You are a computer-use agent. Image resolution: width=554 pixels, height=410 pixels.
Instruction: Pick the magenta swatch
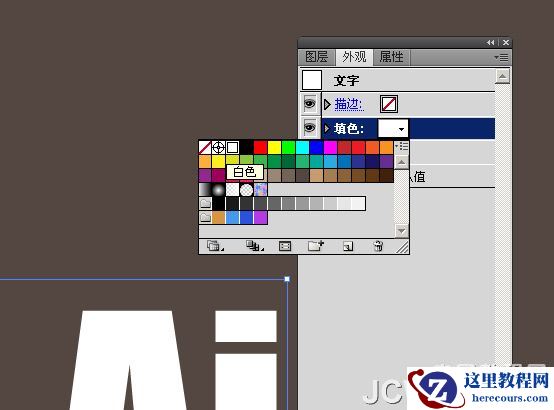pos(330,147)
